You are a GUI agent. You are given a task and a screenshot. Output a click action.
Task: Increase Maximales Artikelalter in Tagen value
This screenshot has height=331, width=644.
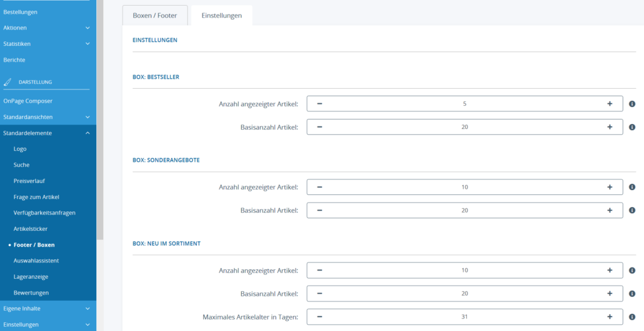pos(609,317)
